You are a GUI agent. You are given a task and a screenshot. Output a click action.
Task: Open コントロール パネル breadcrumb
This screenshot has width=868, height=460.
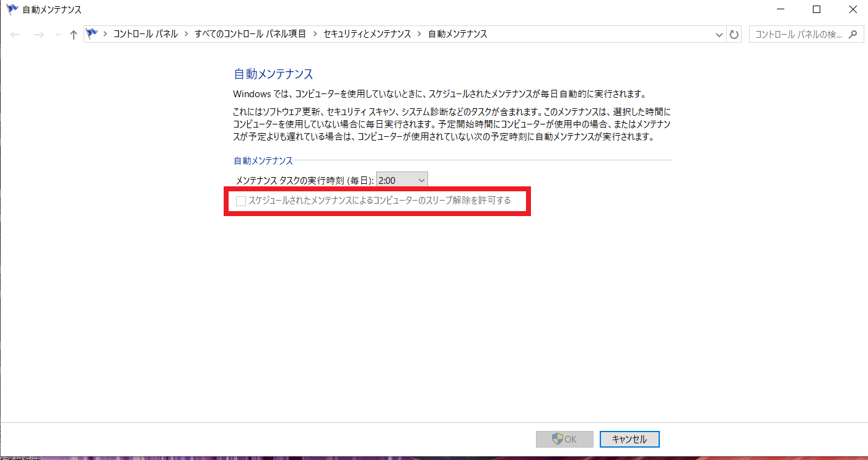(146, 34)
